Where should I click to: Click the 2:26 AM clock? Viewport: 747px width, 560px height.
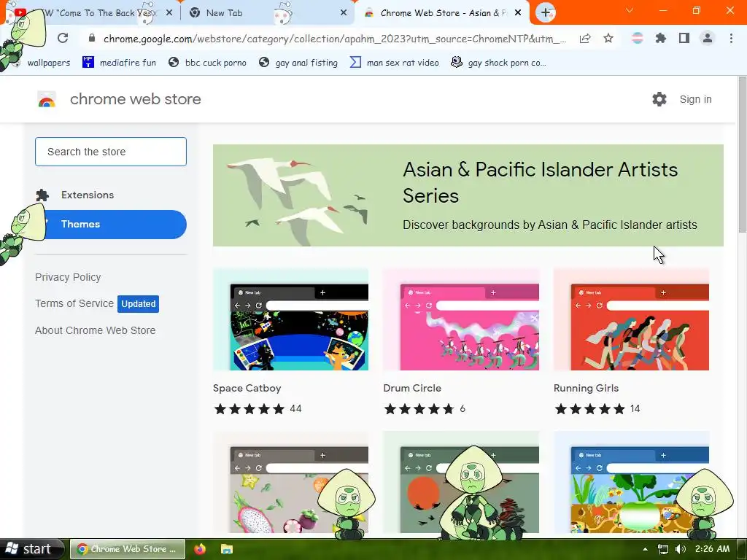(712, 549)
